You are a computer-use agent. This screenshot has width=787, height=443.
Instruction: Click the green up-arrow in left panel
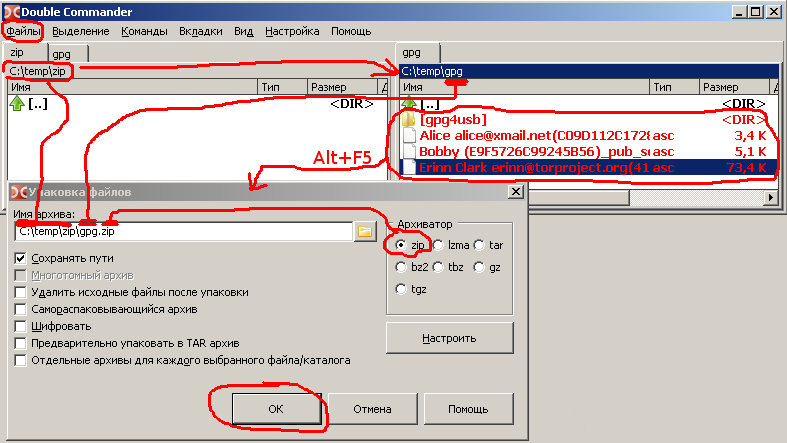click(x=18, y=104)
